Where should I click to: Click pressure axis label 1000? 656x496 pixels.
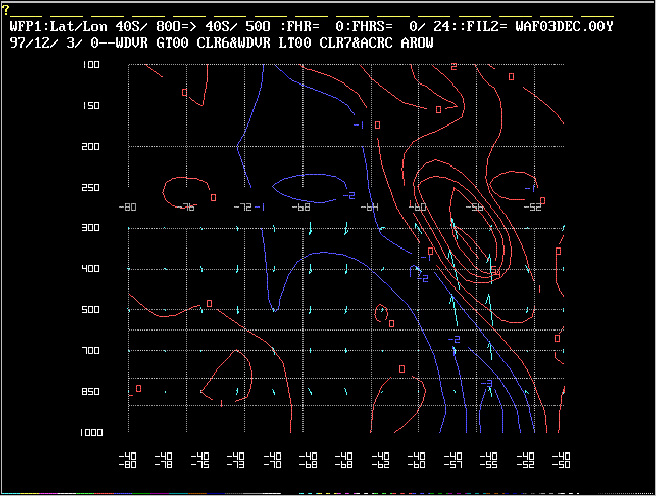pyautogui.click(x=91, y=432)
